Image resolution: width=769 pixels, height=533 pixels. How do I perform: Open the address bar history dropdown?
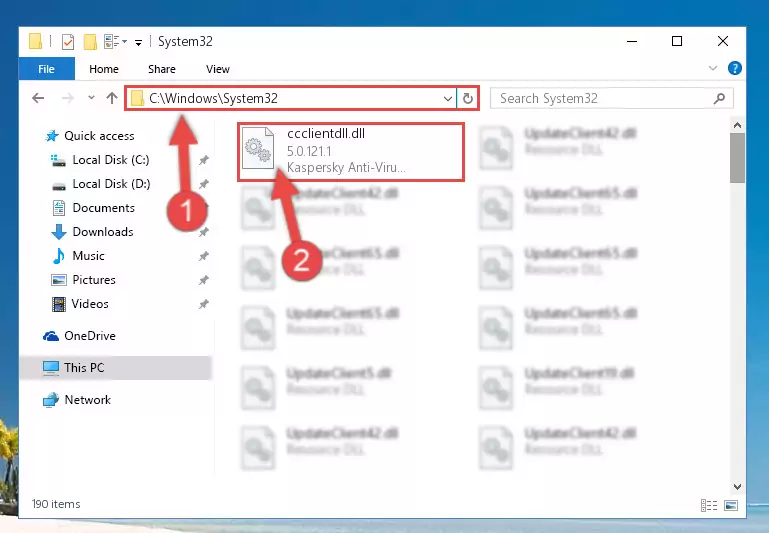447,99
